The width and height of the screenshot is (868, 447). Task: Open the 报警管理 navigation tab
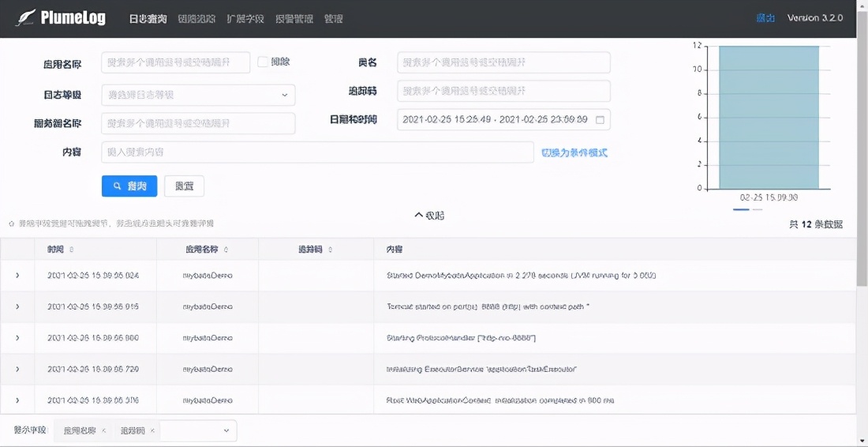(x=294, y=19)
